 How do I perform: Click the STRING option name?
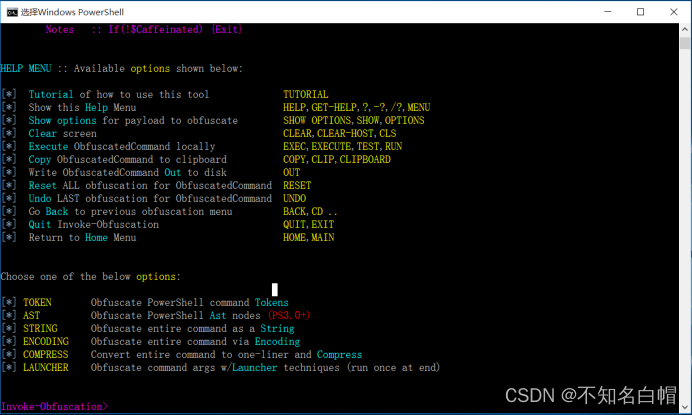[x=40, y=328]
